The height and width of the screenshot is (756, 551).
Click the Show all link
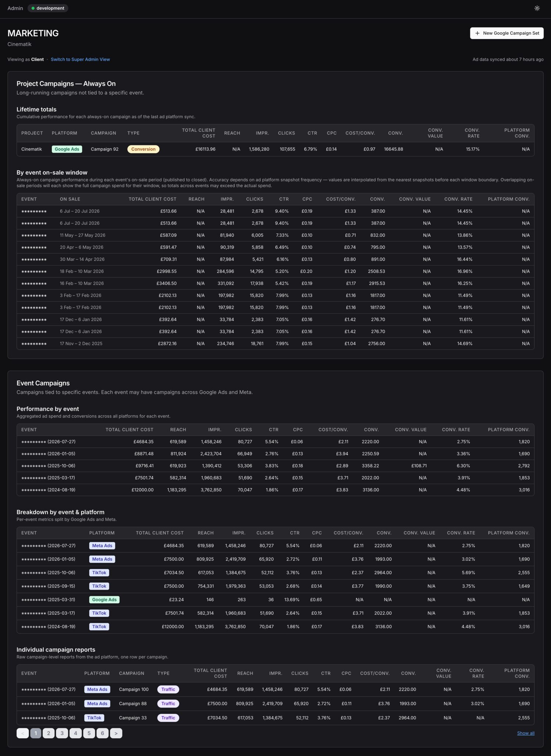(x=526, y=733)
